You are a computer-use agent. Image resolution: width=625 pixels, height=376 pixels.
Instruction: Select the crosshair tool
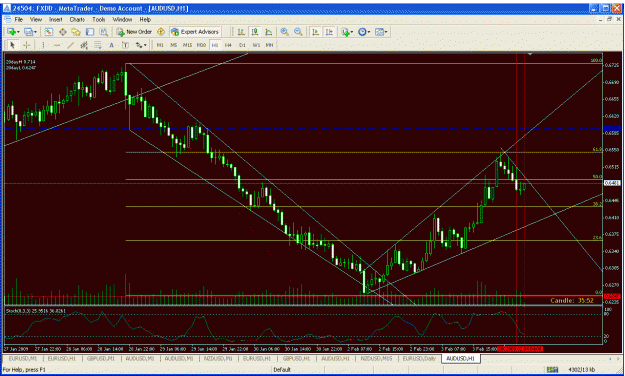coord(27,45)
